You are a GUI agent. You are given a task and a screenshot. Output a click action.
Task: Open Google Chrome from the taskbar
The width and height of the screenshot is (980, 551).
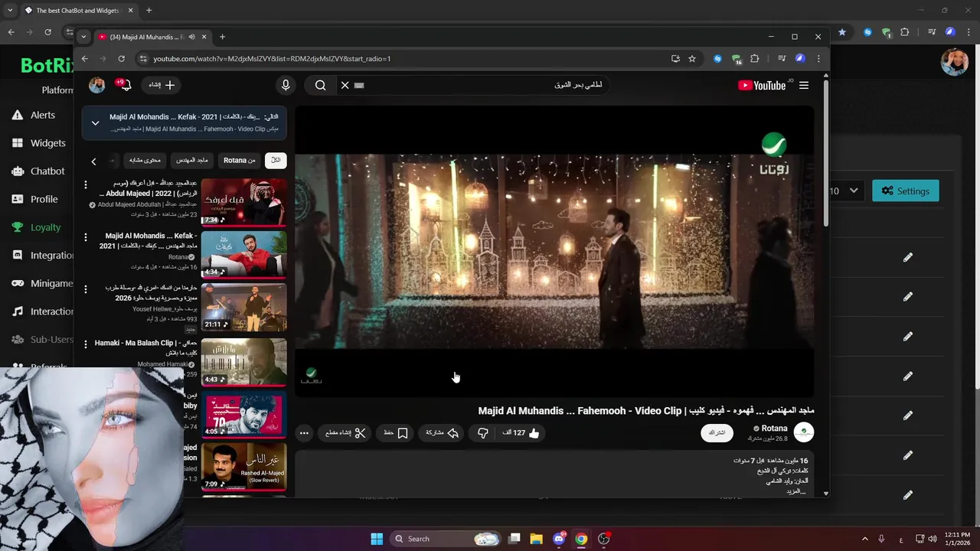click(581, 539)
